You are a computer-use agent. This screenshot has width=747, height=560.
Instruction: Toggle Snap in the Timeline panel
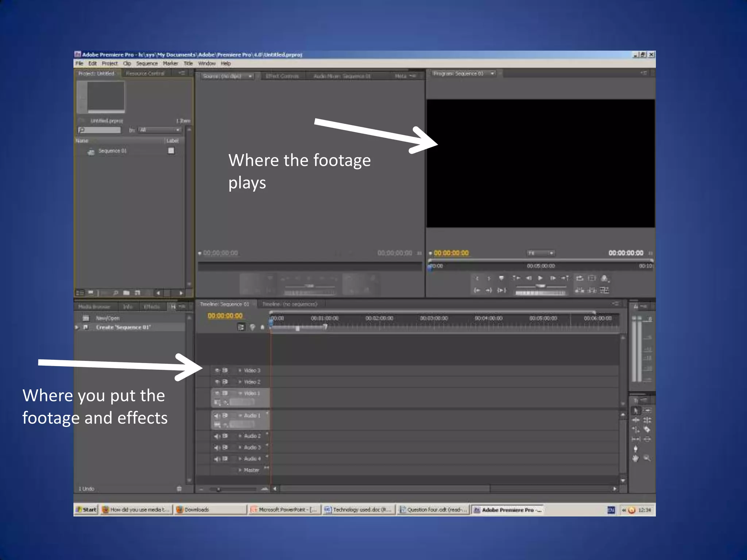click(241, 327)
